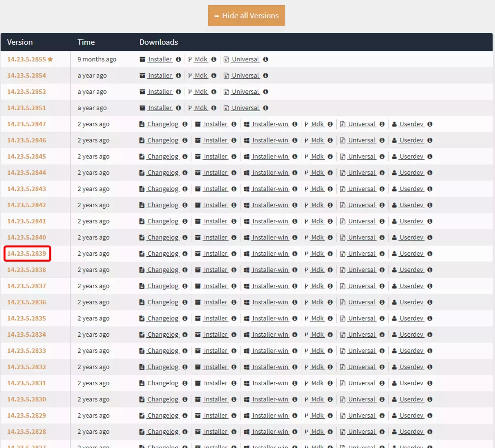Screen dimensions: 495x448
Task: Click the star icon beside 14.23.5.2855
Action: (x=50, y=59)
